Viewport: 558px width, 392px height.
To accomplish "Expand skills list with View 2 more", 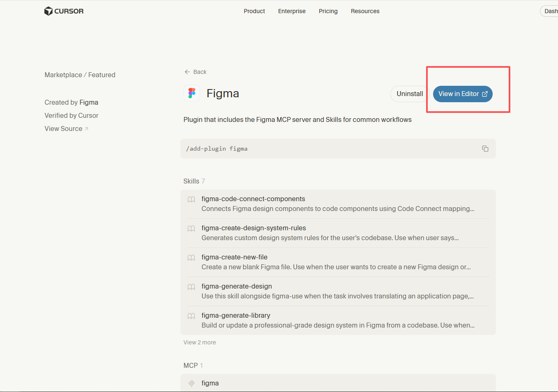I will (x=200, y=342).
